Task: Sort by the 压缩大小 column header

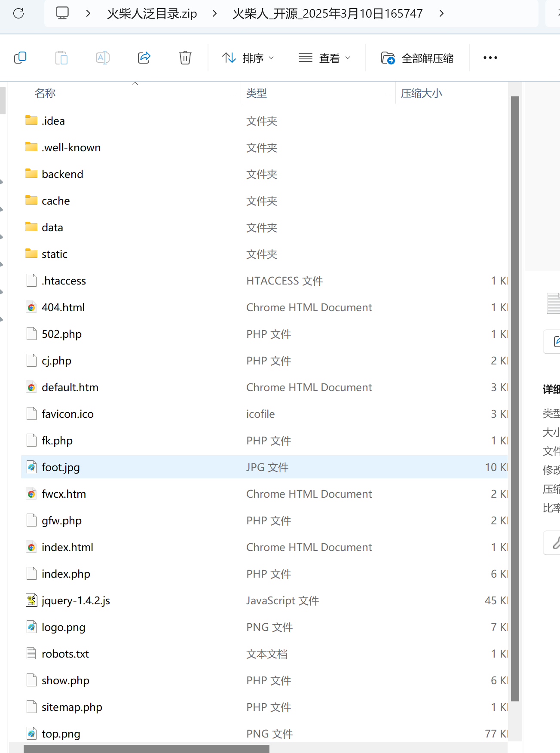Action: (x=421, y=93)
